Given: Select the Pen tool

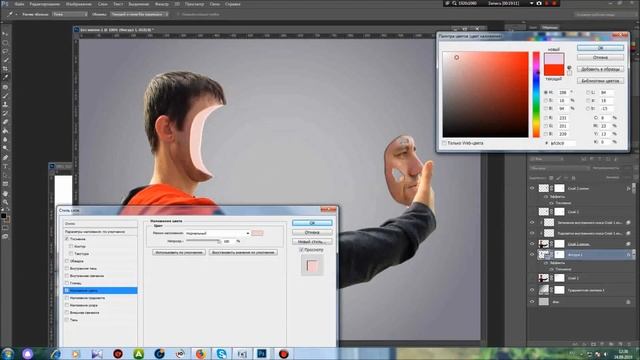Looking at the screenshot, I should pyautogui.click(x=5, y=158).
